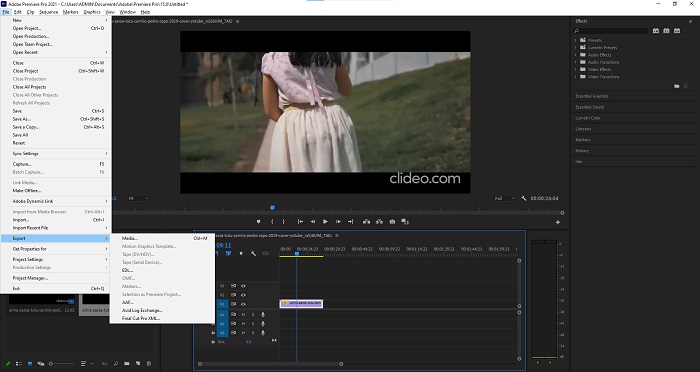Open the Button Editor plus icon
The image size is (700, 372).
[x=558, y=222]
